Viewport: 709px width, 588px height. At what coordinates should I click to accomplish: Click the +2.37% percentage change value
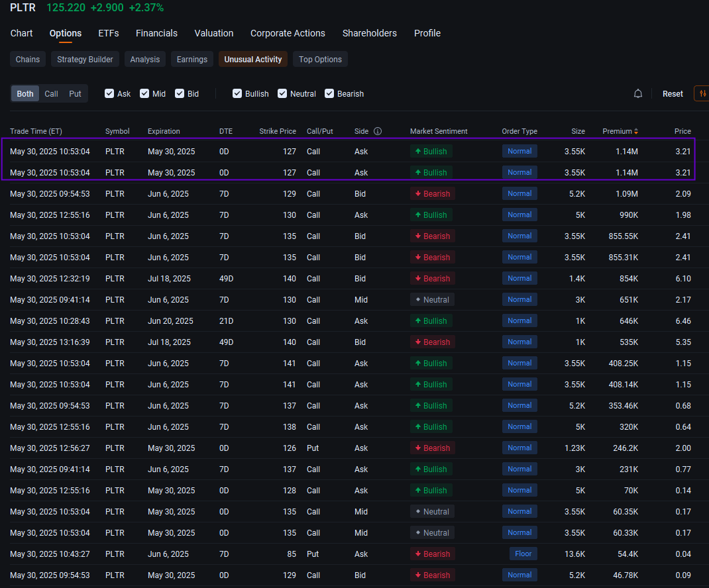(146, 8)
